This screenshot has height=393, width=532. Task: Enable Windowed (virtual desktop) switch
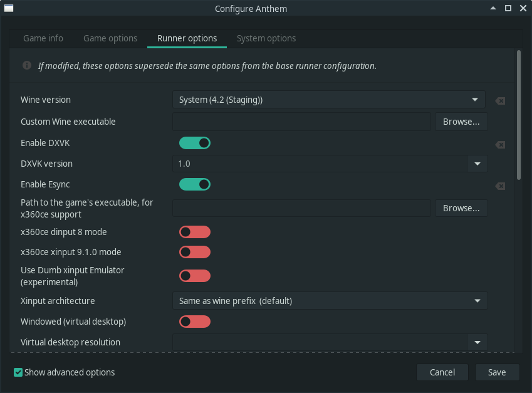(195, 322)
